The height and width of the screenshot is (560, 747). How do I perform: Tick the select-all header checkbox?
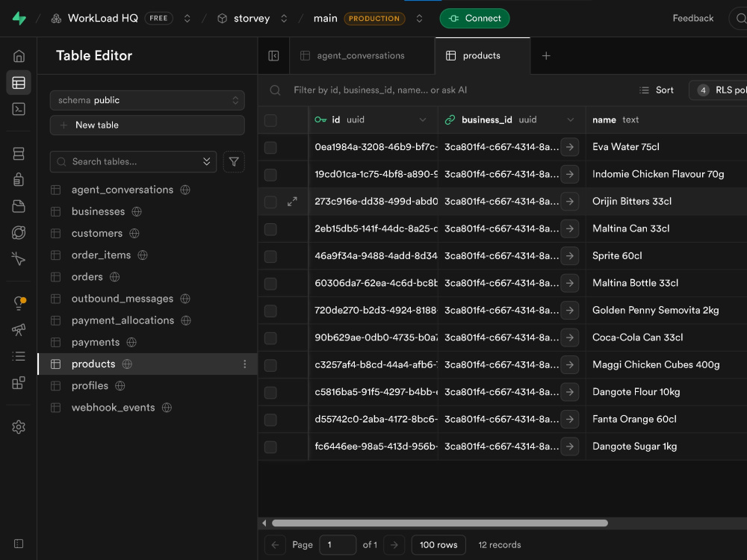(270, 120)
